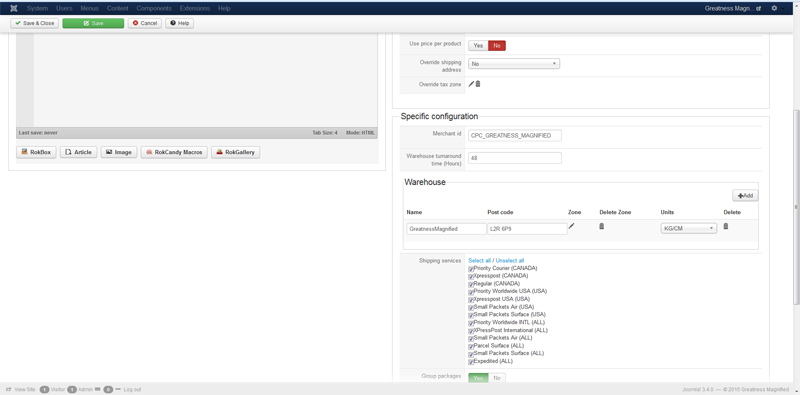The image size is (800, 395).
Task: Click the warehouse Name field
Action: (x=446, y=229)
